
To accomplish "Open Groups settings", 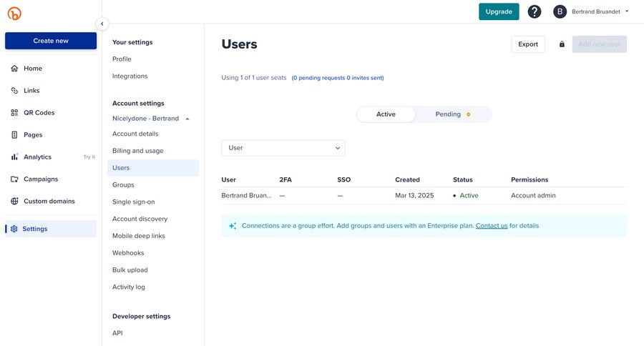I will (x=123, y=184).
